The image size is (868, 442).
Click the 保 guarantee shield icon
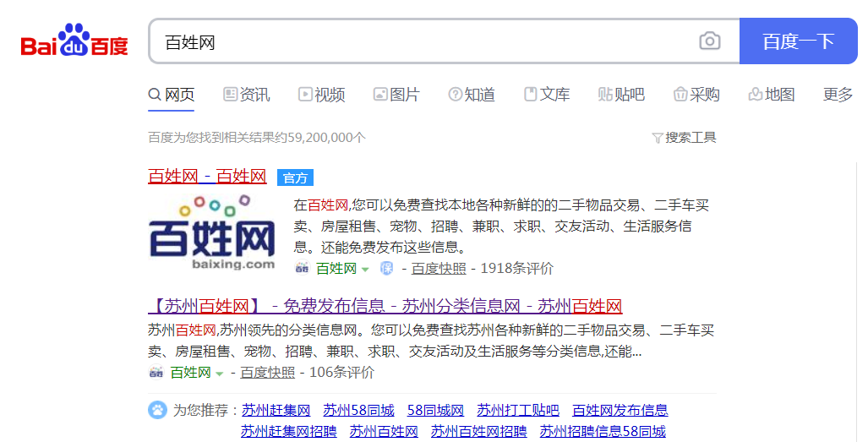(386, 269)
